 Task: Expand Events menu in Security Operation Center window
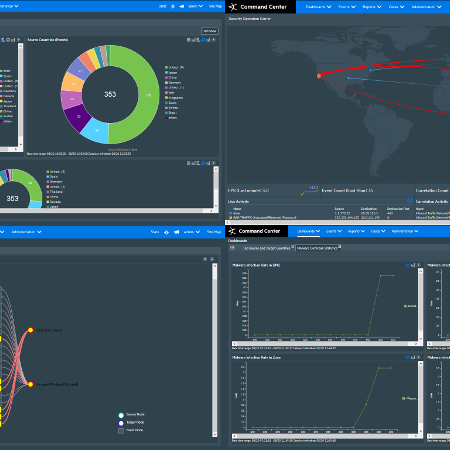coord(347,7)
